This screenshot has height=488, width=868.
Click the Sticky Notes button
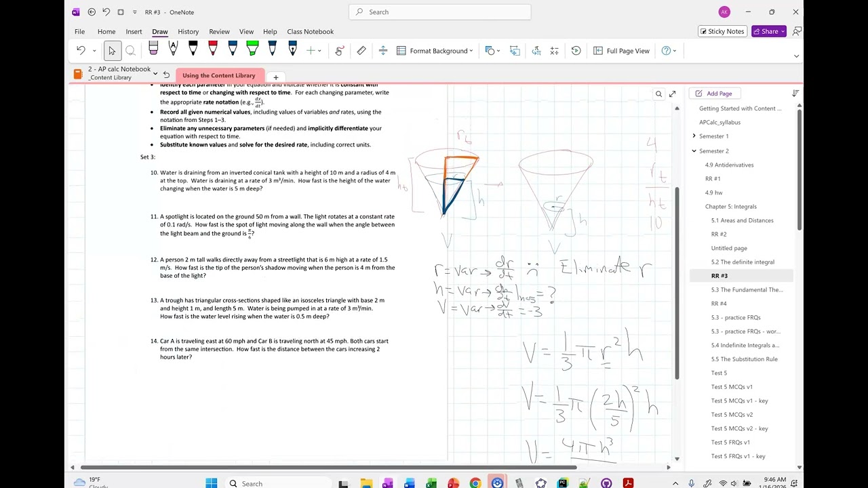click(722, 31)
